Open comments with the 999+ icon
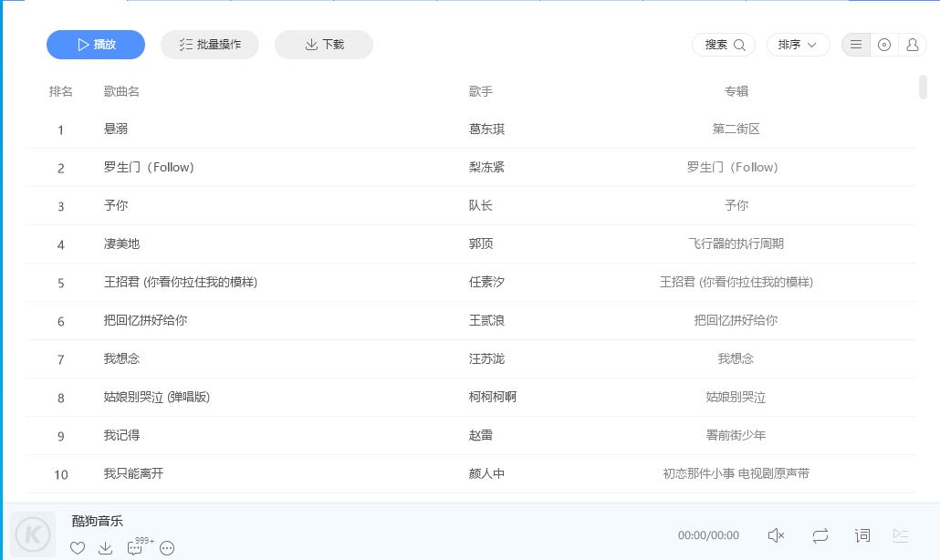Viewport: 940px width, 560px height. coord(136,548)
